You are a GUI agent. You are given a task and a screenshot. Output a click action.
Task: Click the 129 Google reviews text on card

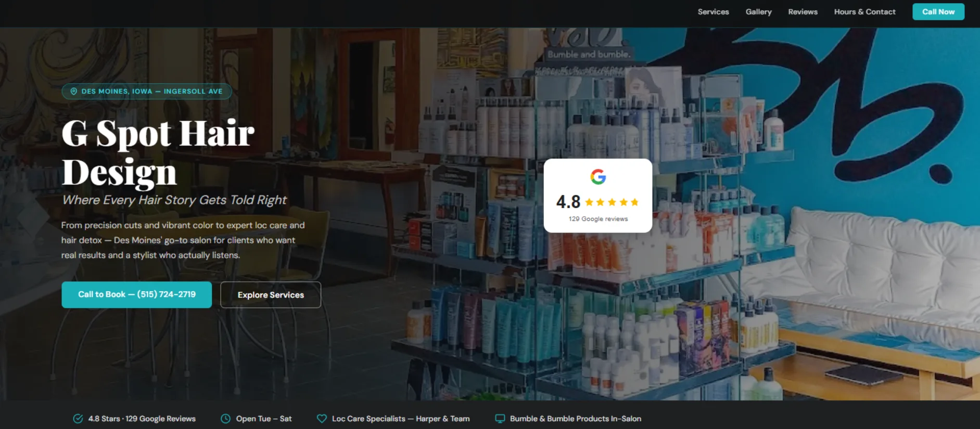[x=598, y=219]
